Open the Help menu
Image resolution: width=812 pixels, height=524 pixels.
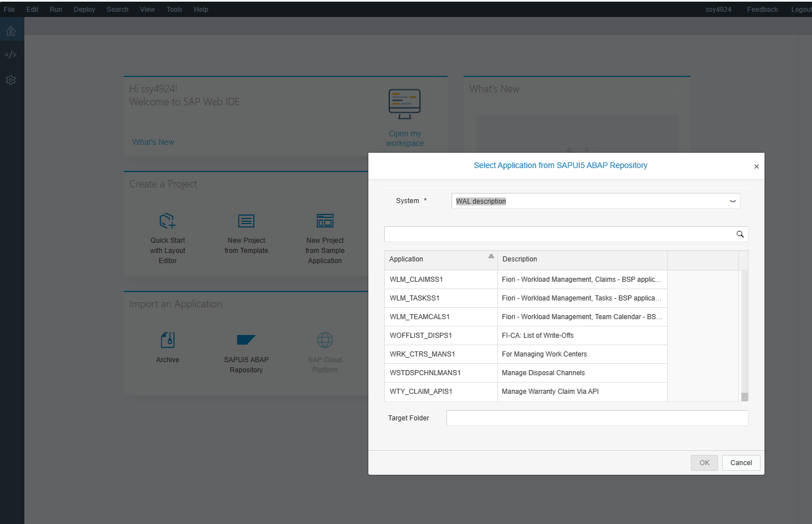pyautogui.click(x=201, y=10)
